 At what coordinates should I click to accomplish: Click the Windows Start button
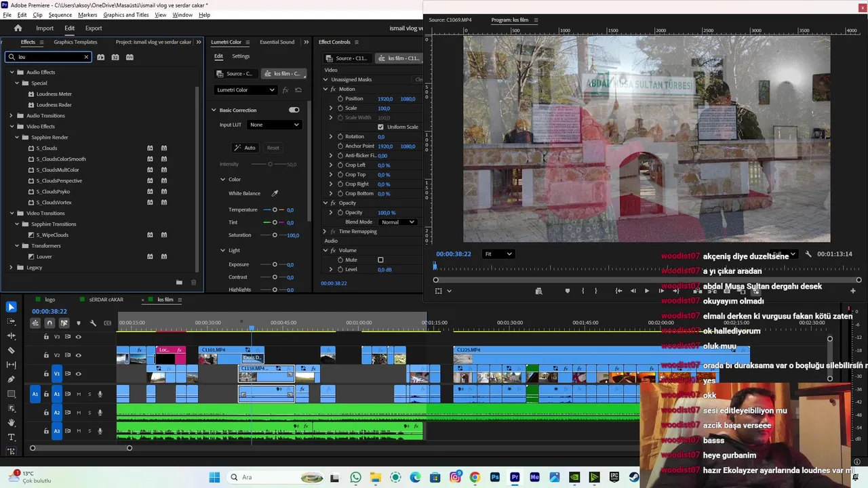(214, 477)
